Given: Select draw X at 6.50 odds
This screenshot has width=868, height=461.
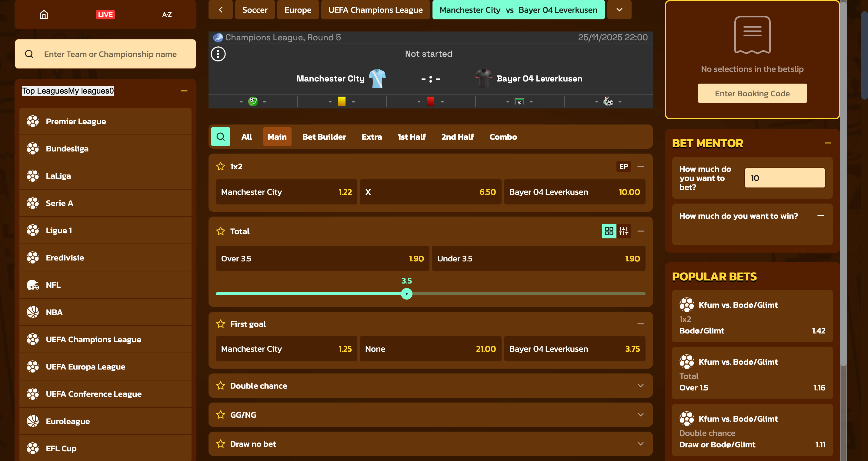Looking at the screenshot, I should pyautogui.click(x=430, y=192).
